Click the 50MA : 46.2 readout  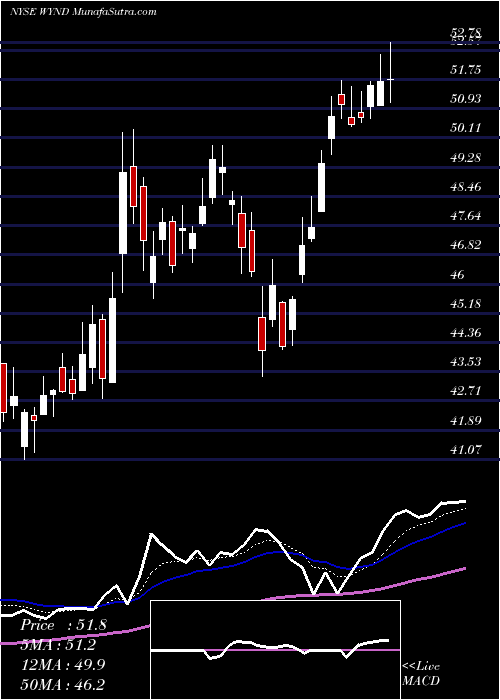click(x=62, y=684)
